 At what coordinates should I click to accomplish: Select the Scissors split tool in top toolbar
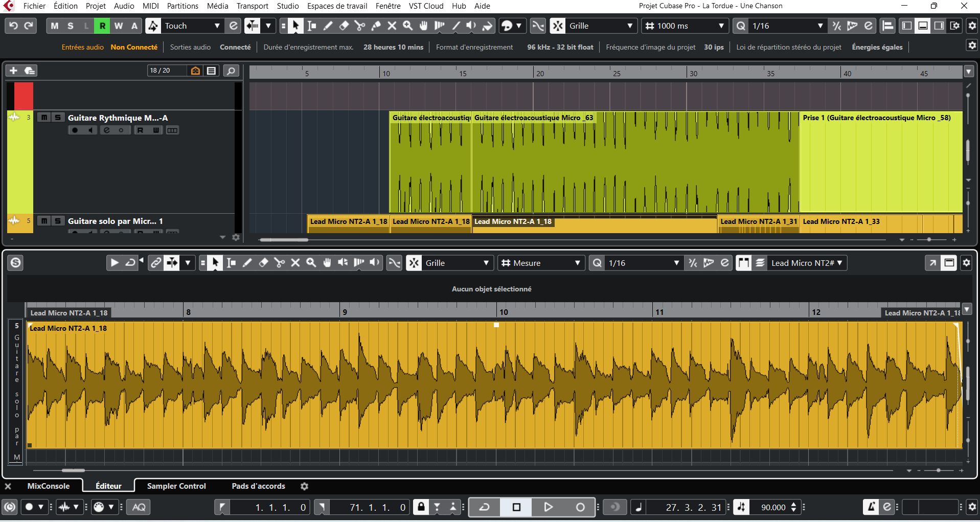point(360,26)
